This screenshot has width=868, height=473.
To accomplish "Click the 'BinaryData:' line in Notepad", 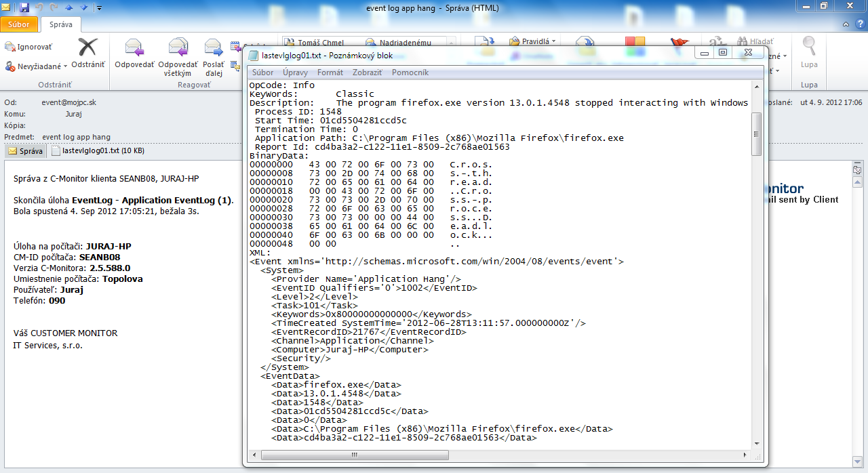I will 279,156.
